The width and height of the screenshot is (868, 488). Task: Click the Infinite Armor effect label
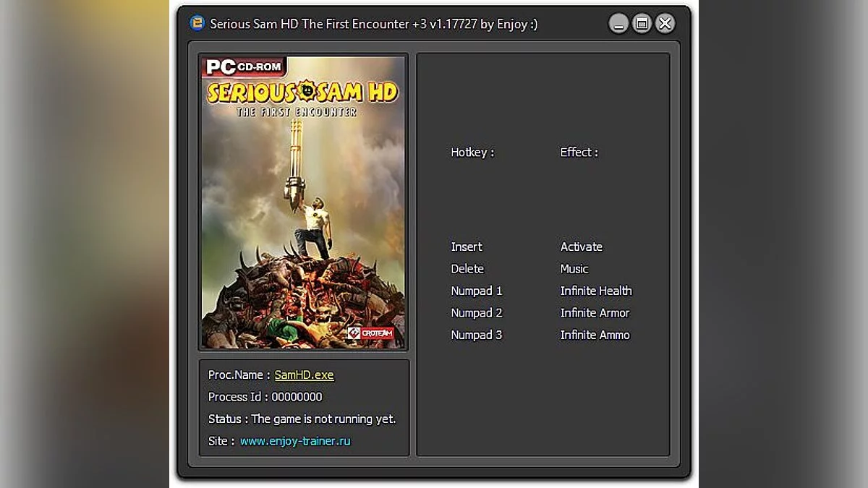click(595, 313)
